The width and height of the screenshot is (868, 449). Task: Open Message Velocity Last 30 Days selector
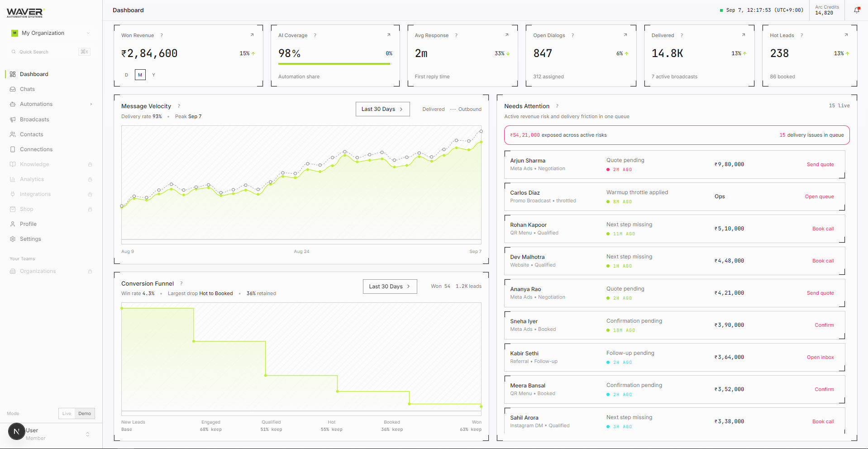click(x=382, y=109)
